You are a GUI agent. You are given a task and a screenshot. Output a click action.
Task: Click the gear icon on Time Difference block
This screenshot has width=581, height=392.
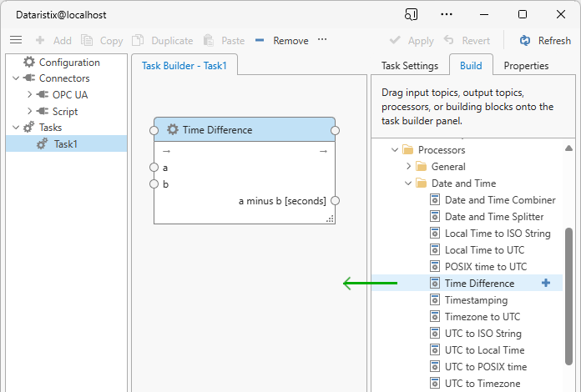pos(173,129)
